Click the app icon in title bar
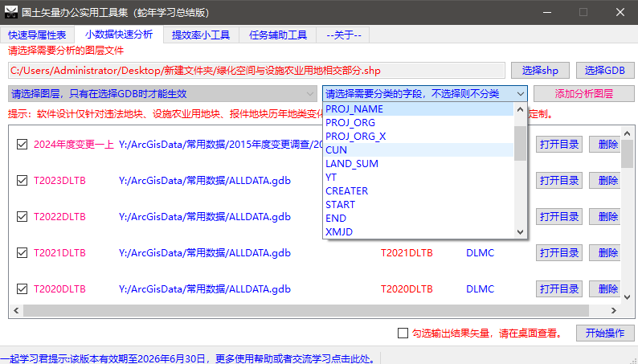 pos(11,13)
